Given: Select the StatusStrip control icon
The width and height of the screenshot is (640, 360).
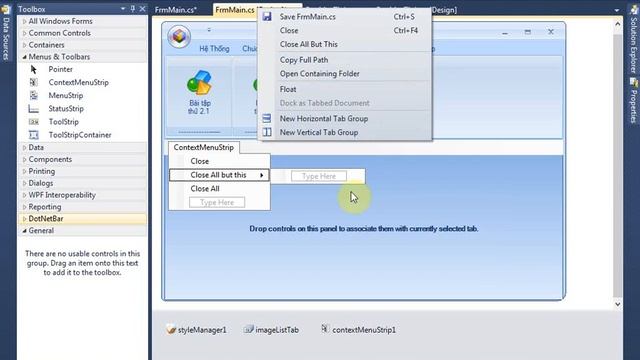Looking at the screenshot, I should (33, 109).
